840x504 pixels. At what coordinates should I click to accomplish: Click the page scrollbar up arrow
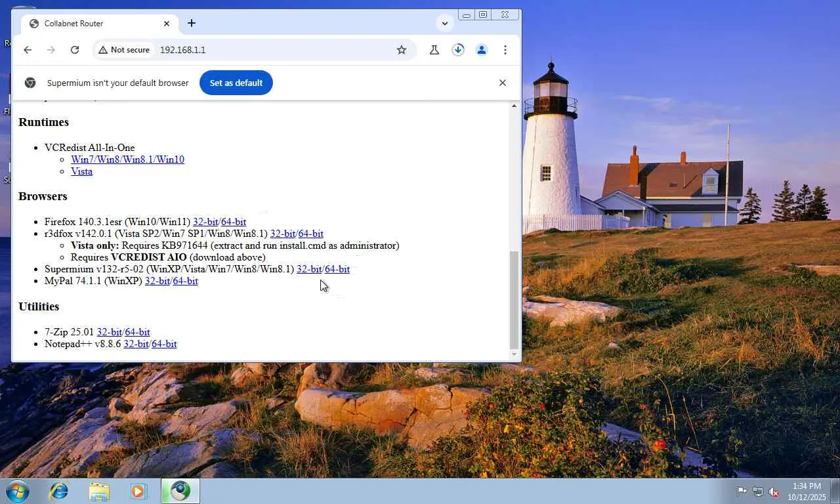coord(514,106)
